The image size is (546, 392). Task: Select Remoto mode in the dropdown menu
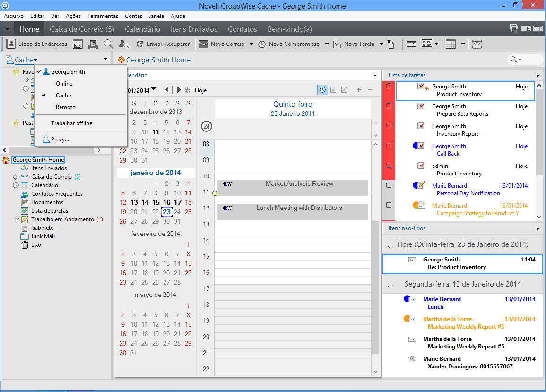[65, 107]
